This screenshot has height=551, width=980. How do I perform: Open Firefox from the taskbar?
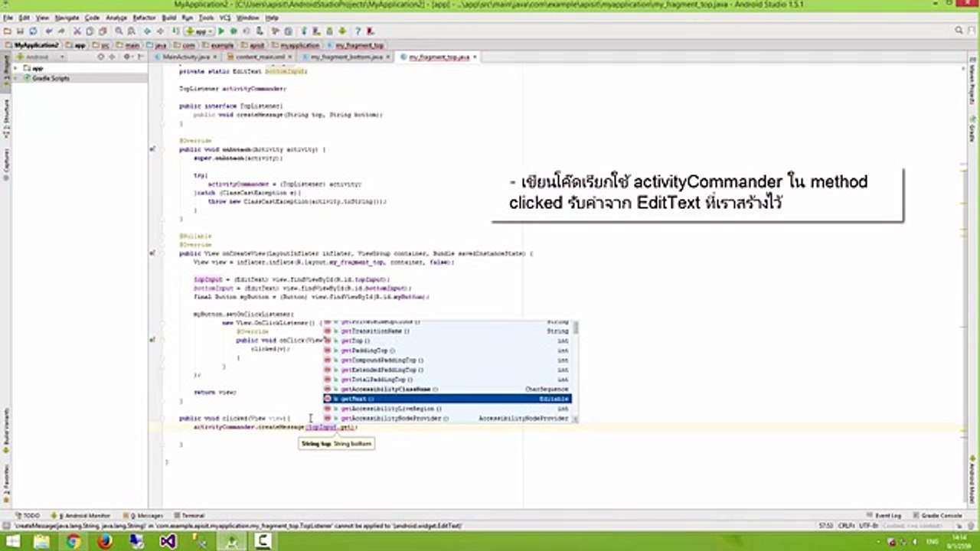click(x=105, y=542)
